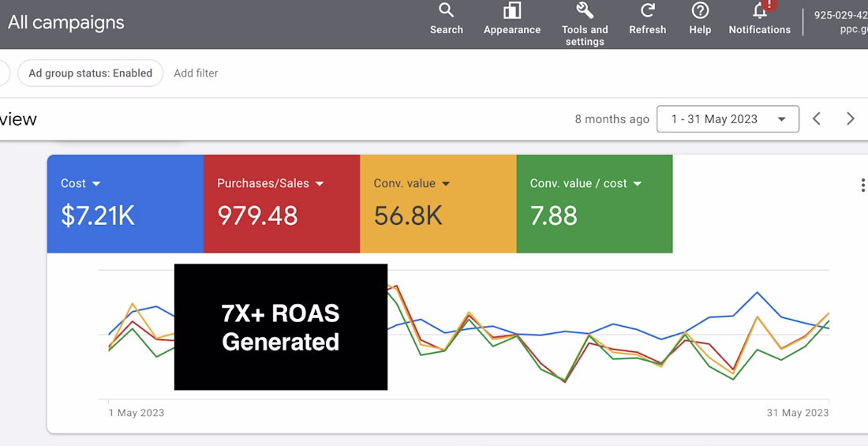Image resolution: width=868 pixels, height=446 pixels.
Task: Open the Notifications bell icon
Action: pyautogui.click(x=759, y=10)
